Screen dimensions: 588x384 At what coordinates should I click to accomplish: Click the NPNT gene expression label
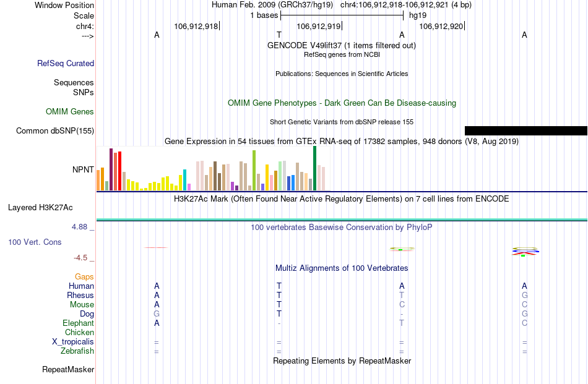tap(83, 169)
